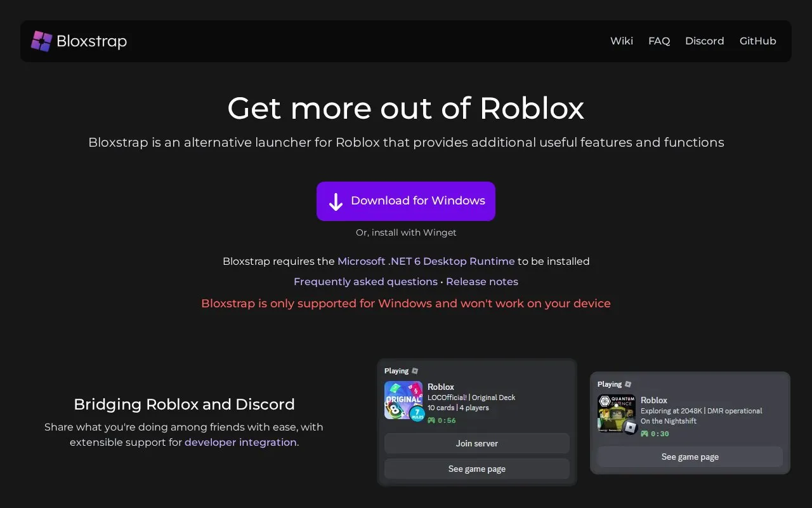Click See game page under Quantum Science card
Viewport: 812px width, 508px height.
point(690,457)
